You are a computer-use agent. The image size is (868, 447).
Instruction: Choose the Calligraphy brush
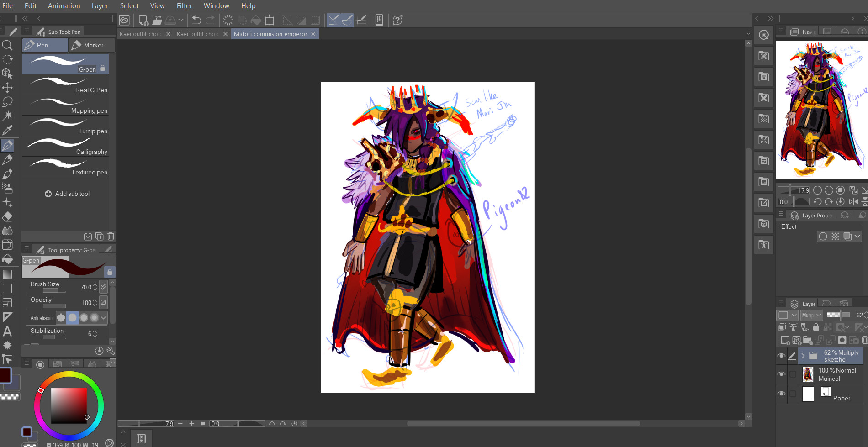coord(65,146)
